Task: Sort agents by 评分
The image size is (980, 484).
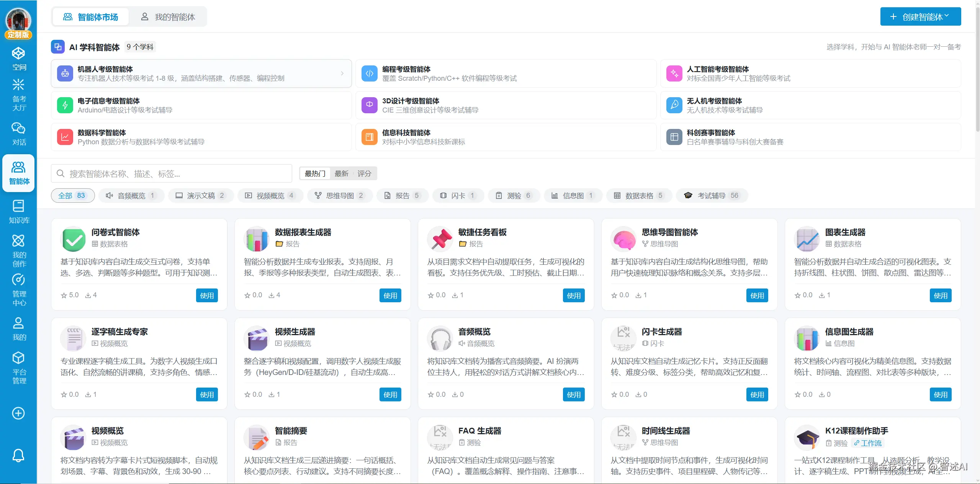Action: [x=364, y=174]
